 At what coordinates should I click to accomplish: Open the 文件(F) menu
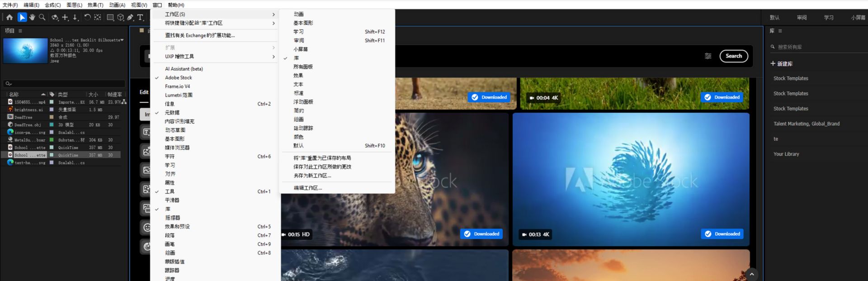pyautogui.click(x=10, y=5)
